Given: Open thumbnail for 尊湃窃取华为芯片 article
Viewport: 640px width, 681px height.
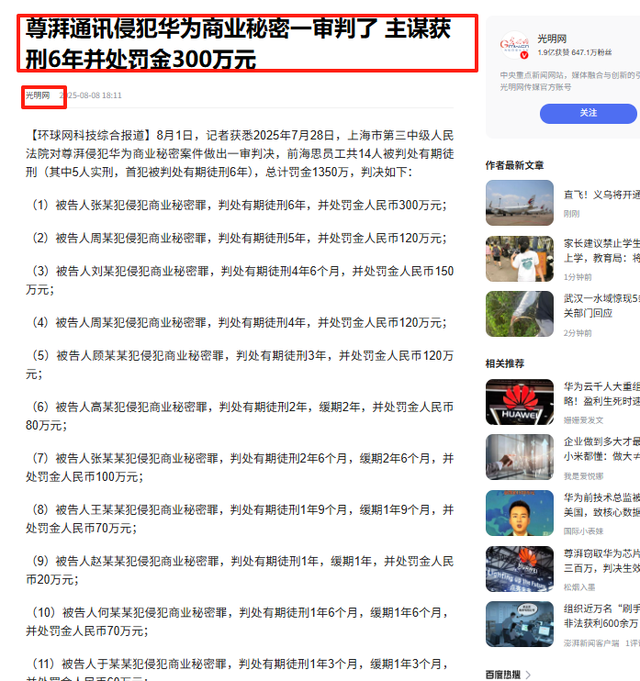Looking at the screenshot, I should point(519,569).
